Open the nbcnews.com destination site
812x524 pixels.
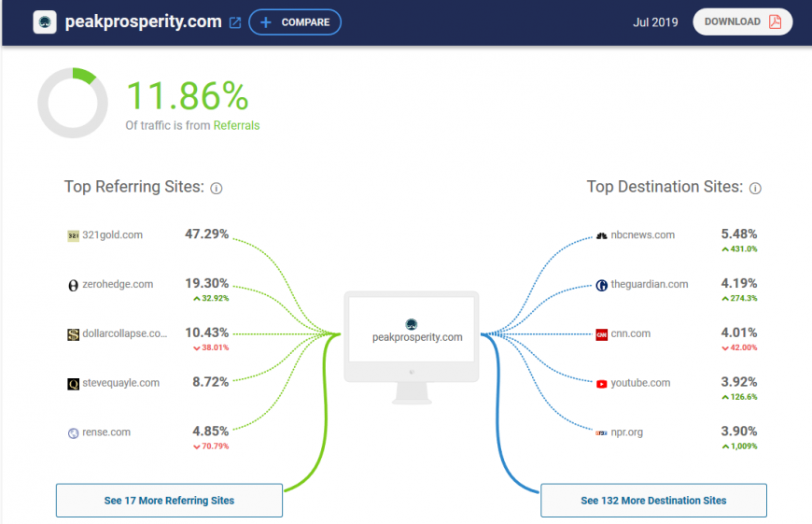coord(643,234)
